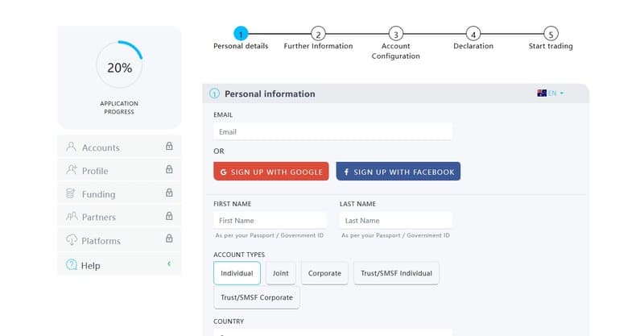644x336 pixels.
Task: Expand the Help menu chevron
Action: [x=169, y=264]
